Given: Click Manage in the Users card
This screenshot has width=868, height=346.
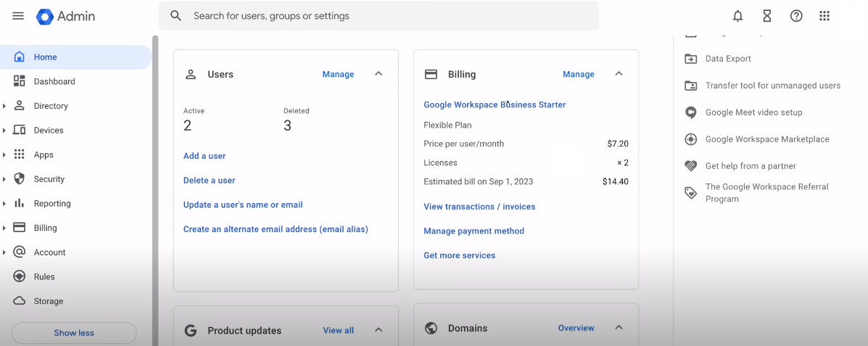Looking at the screenshot, I should [x=338, y=74].
